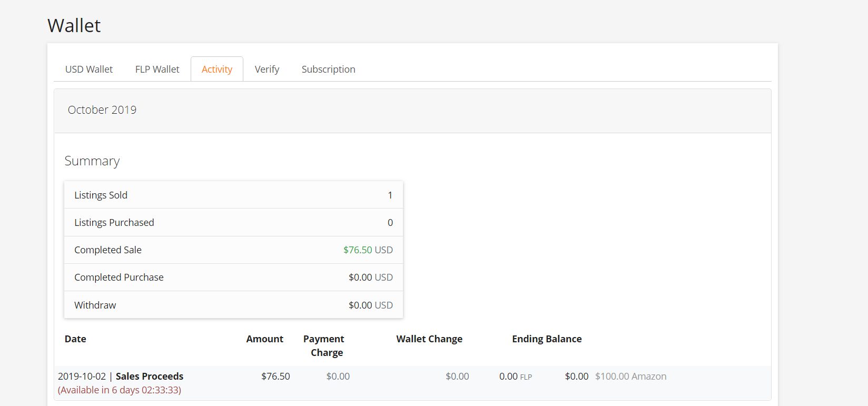Click the Wallet Change column header
The height and width of the screenshot is (406, 868).
coord(429,339)
